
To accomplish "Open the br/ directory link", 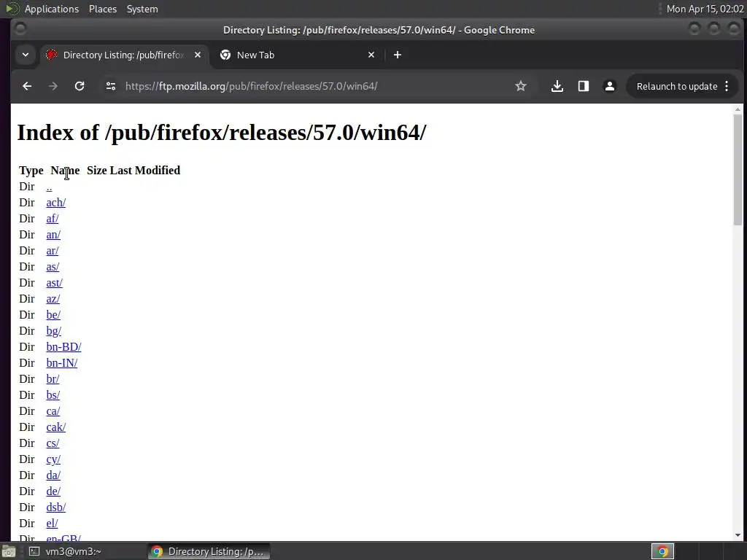I will [x=53, y=379].
